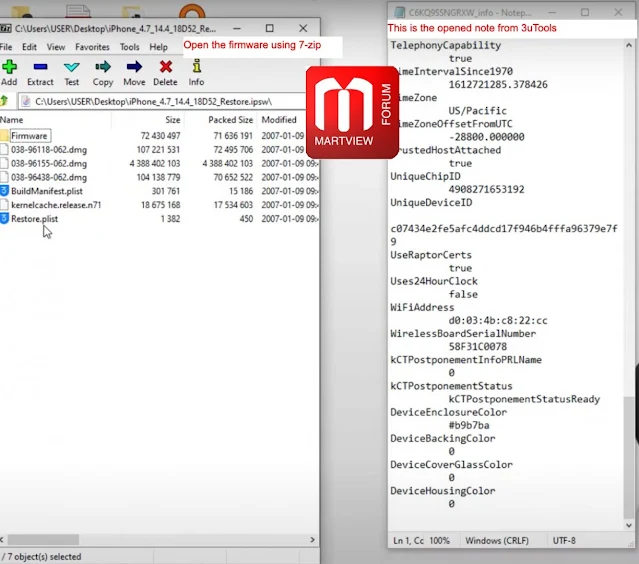The width and height of the screenshot is (639, 564).
Task: Select the 038-96118-062.dmg file
Action: click(x=49, y=150)
